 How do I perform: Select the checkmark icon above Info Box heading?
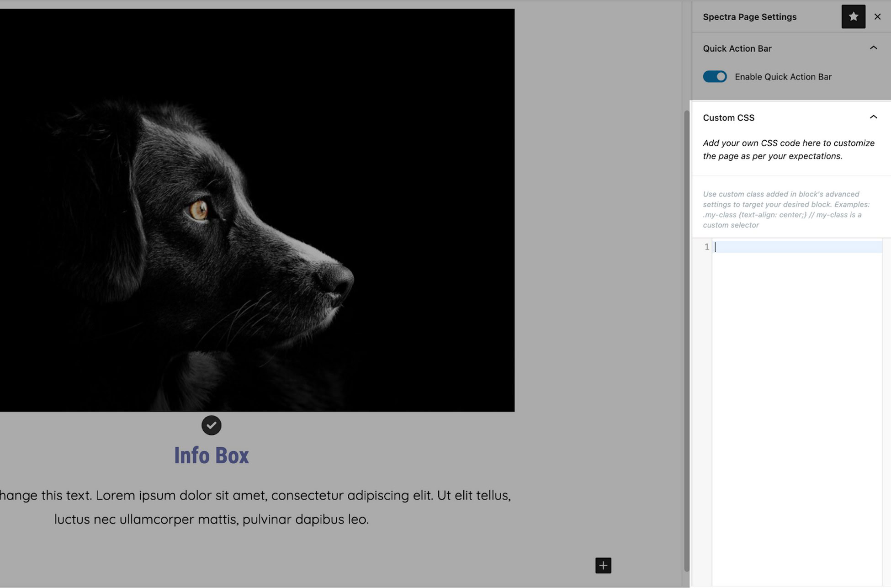pyautogui.click(x=211, y=425)
